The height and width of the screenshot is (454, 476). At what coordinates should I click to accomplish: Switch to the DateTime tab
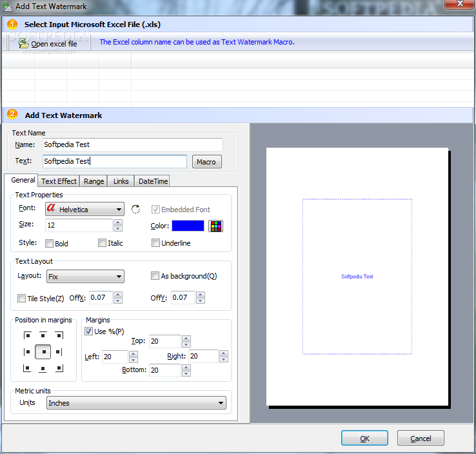click(153, 181)
